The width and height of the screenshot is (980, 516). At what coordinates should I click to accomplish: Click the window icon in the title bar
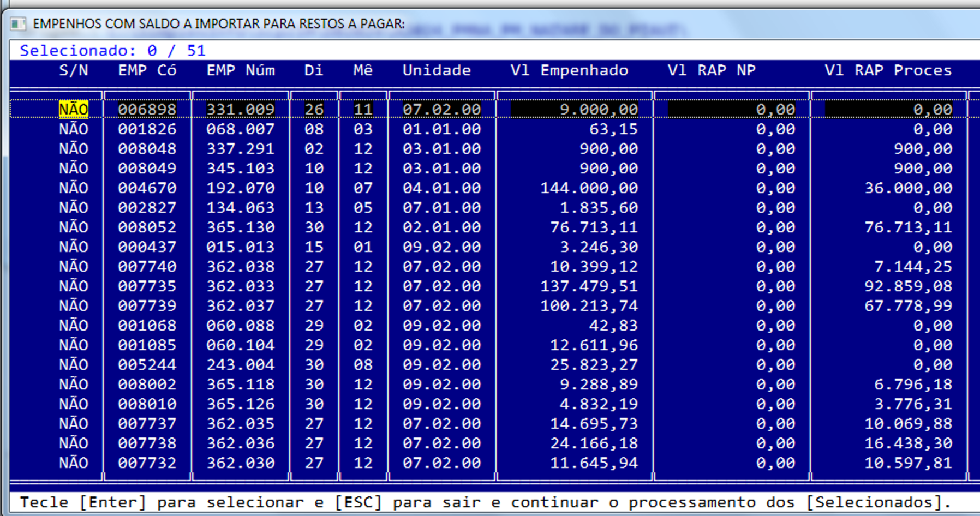[18, 24]
